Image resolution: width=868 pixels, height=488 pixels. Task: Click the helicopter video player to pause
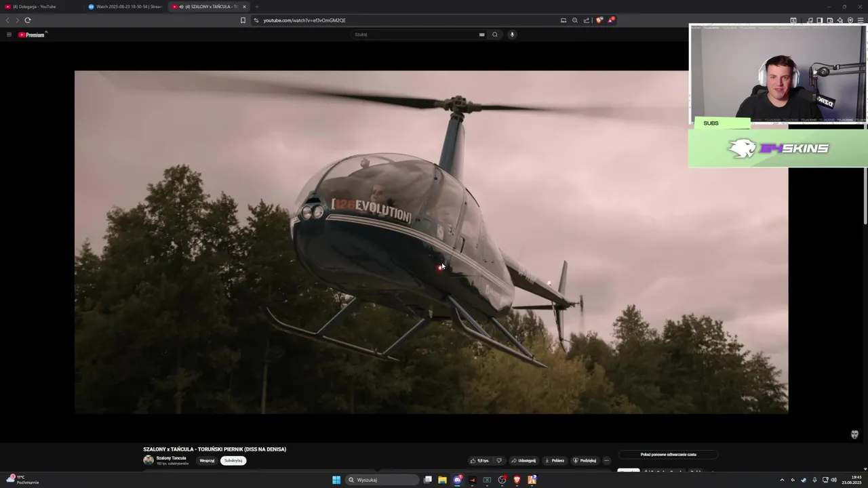[431, 242]
